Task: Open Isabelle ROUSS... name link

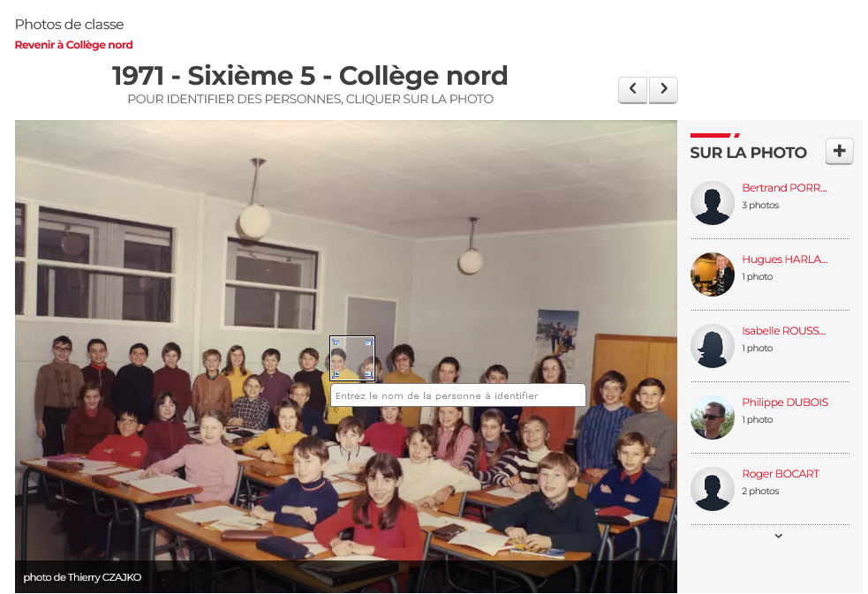Action: click(x=784, y=331)
